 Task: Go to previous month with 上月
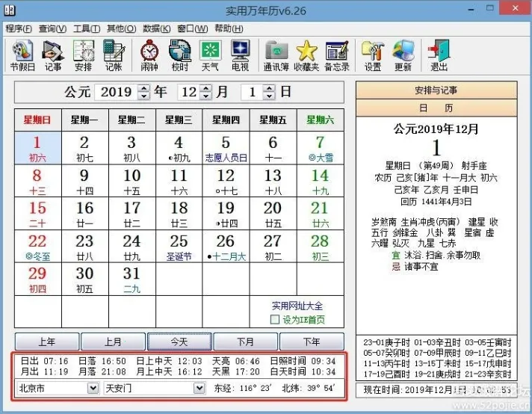coord(113,342)
